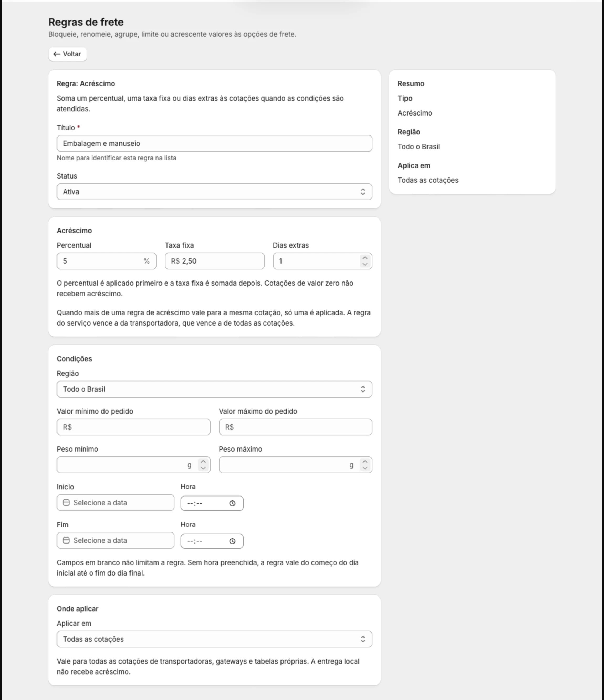Open the clock icon for Fim hora
The height and width of the screenshot is (700, 604).
(232, 541)
